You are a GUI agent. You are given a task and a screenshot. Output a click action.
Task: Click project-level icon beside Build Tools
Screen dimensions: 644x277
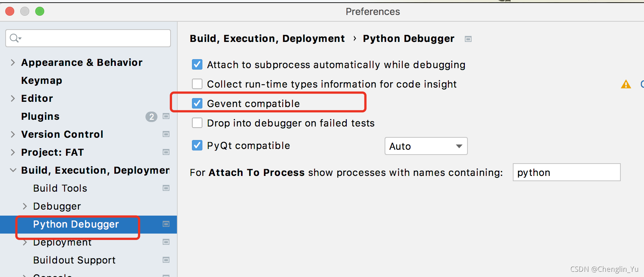click(x=166, y=188)
